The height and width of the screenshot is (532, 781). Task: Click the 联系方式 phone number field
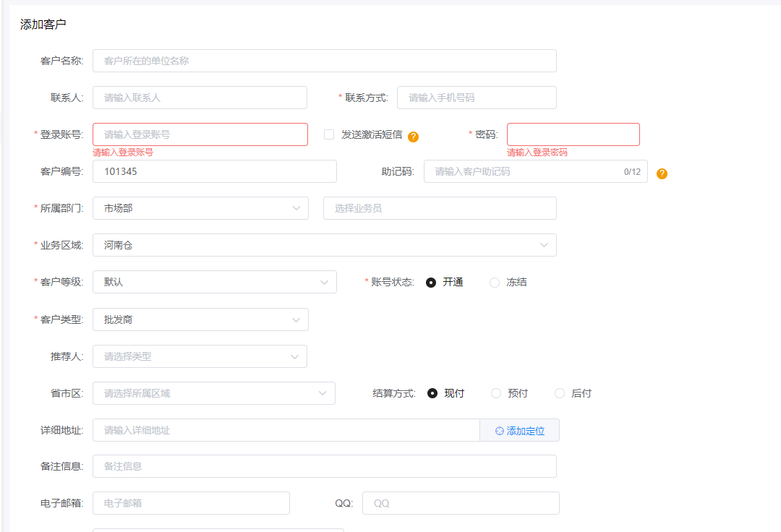[476, 98]
